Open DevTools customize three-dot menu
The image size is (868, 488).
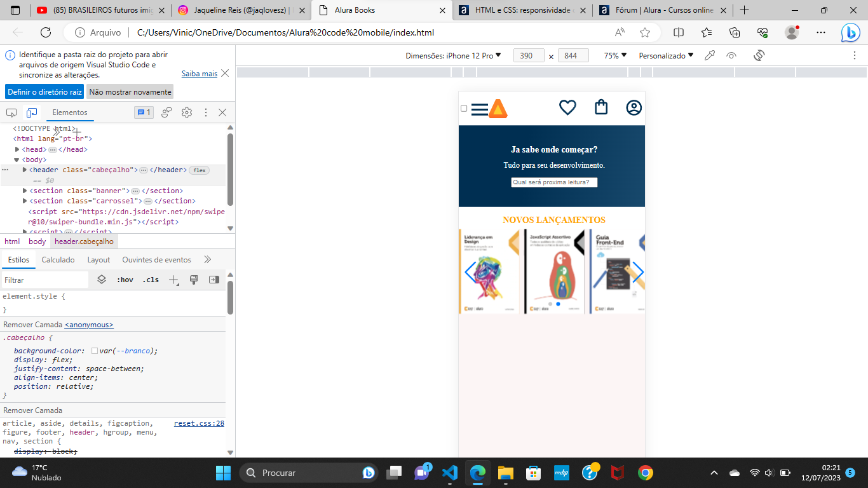click(x=206, y=112)
